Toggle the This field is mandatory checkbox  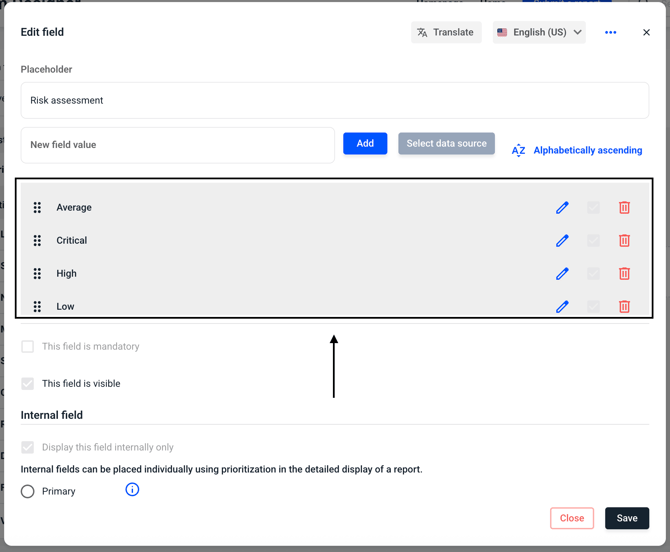click(x=28, y=347)
